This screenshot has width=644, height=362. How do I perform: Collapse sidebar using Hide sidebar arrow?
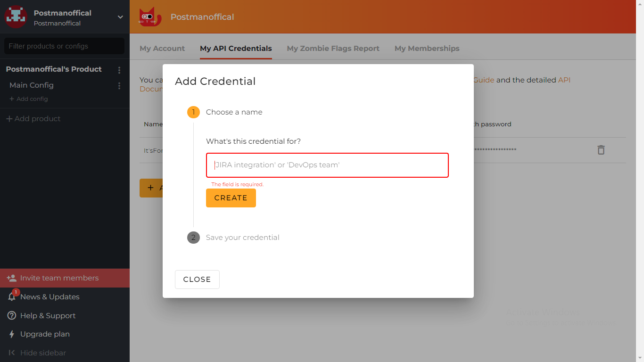[x=12, y=353]
